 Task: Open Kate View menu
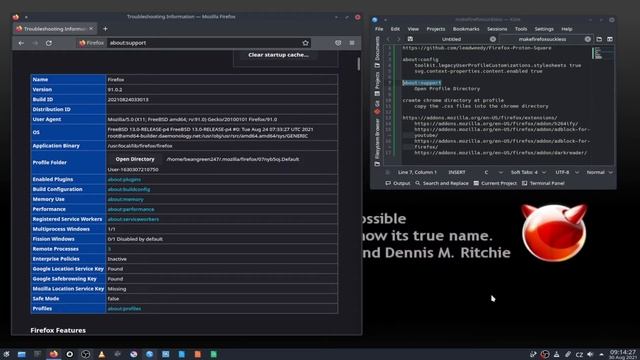[x=413, y=29]
